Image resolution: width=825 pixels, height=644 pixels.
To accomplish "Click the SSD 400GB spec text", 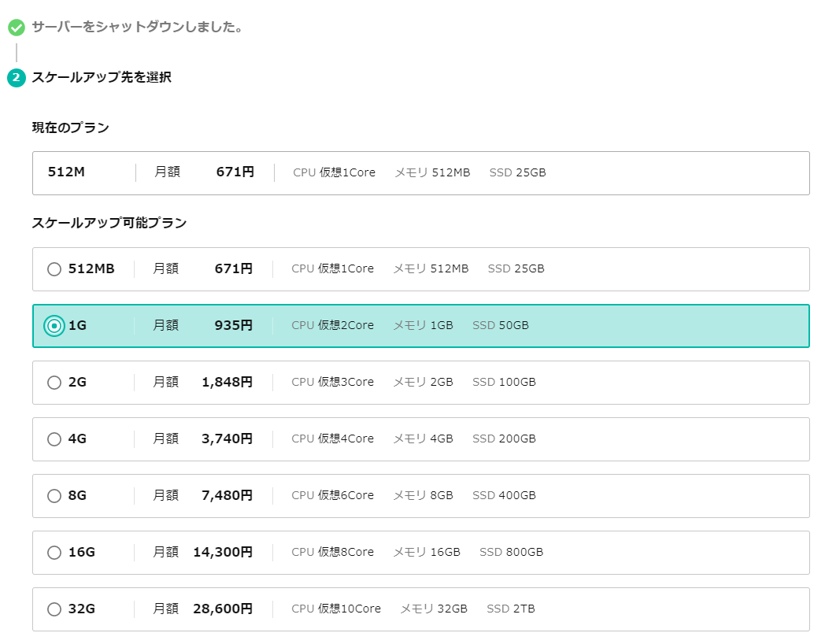I will (x=504, y=496).
